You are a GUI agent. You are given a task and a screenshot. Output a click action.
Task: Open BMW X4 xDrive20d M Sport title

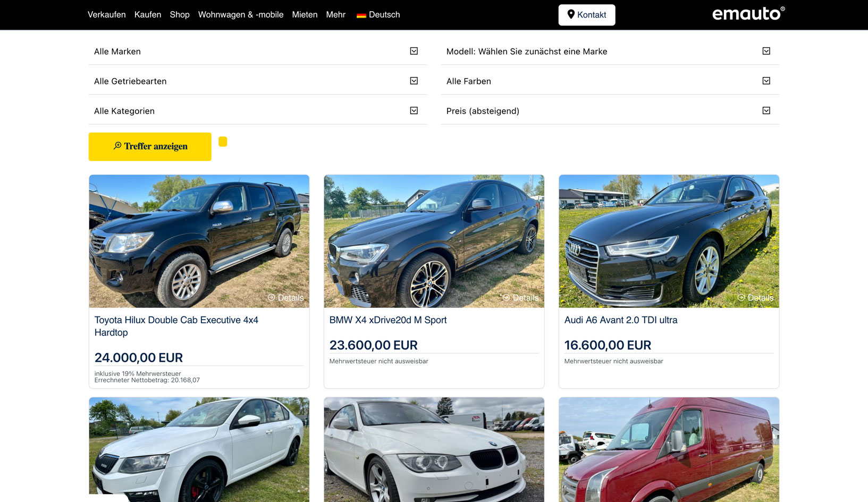(x=388, y=320)
